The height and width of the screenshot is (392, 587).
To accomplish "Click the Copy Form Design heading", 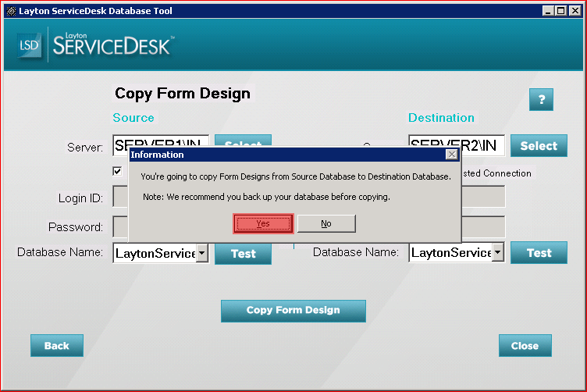I will (x=183, y=94).
